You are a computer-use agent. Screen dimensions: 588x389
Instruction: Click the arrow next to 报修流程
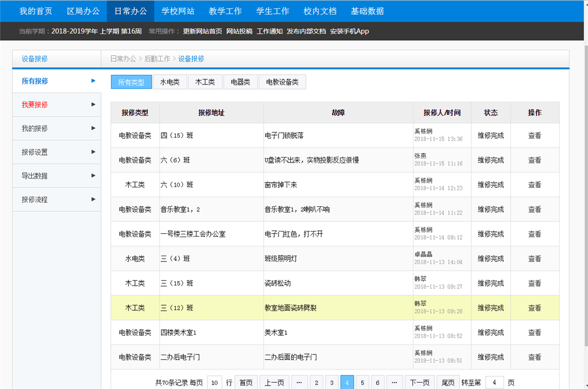tap(94, 199)
